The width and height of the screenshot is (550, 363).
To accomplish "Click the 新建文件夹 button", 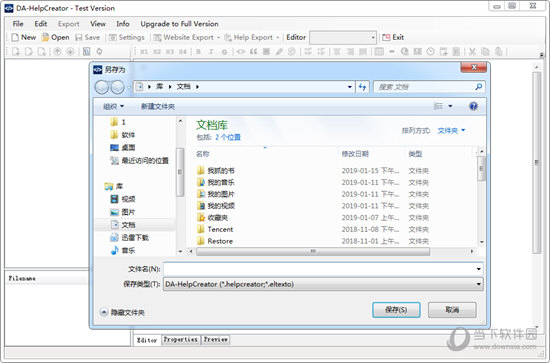I will tap(157, 106).
